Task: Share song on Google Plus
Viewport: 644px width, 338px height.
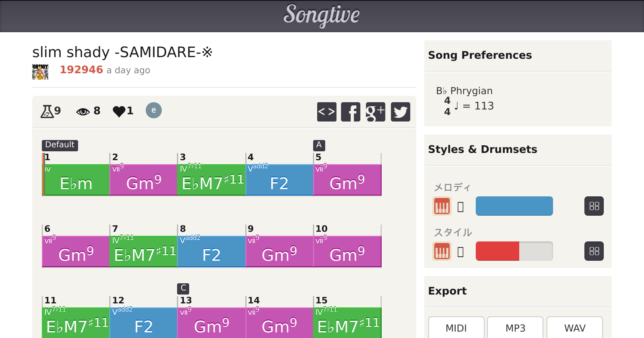Action: [x=375, y=112]
